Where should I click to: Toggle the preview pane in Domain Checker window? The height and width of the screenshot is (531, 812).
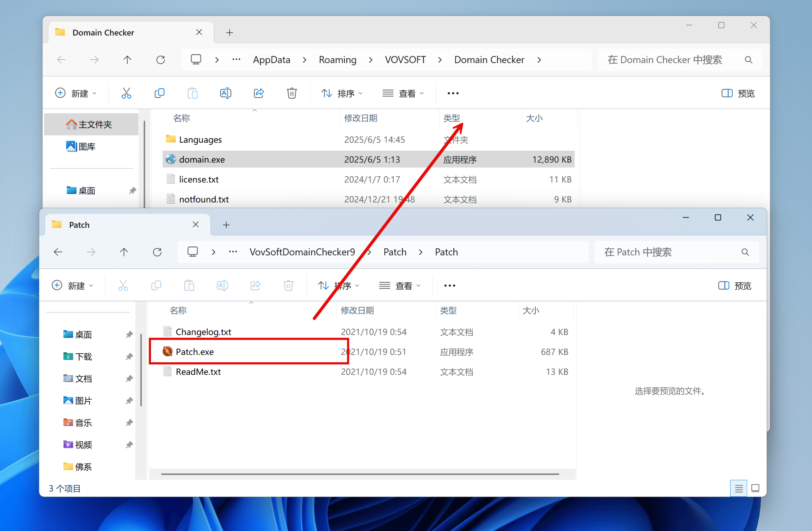point(738,93)
